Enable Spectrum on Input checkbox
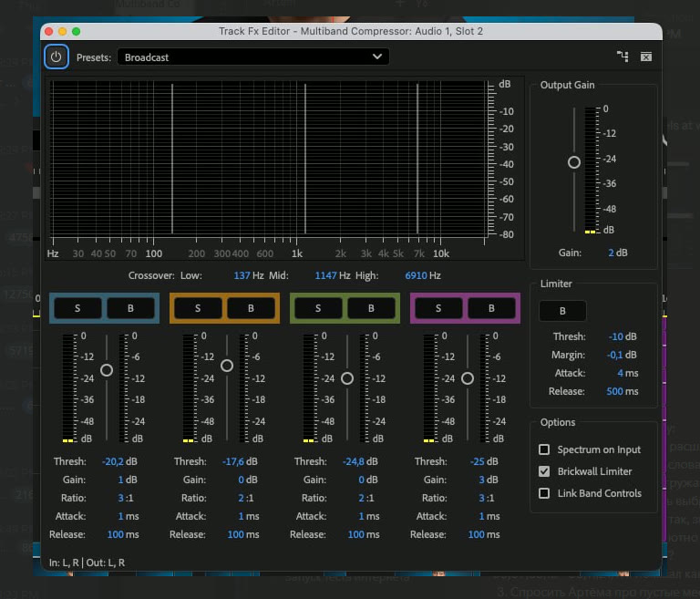Screen dimensions: 700x599 pyautogui.click(x=544, y=449)
